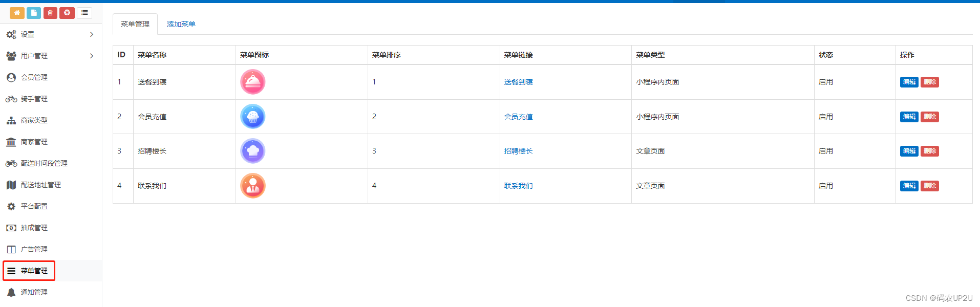The width and height of the screenshot is (980, 307).
Task: Open 配送地址管理 in the sidebar
Action: pos(41,185)
